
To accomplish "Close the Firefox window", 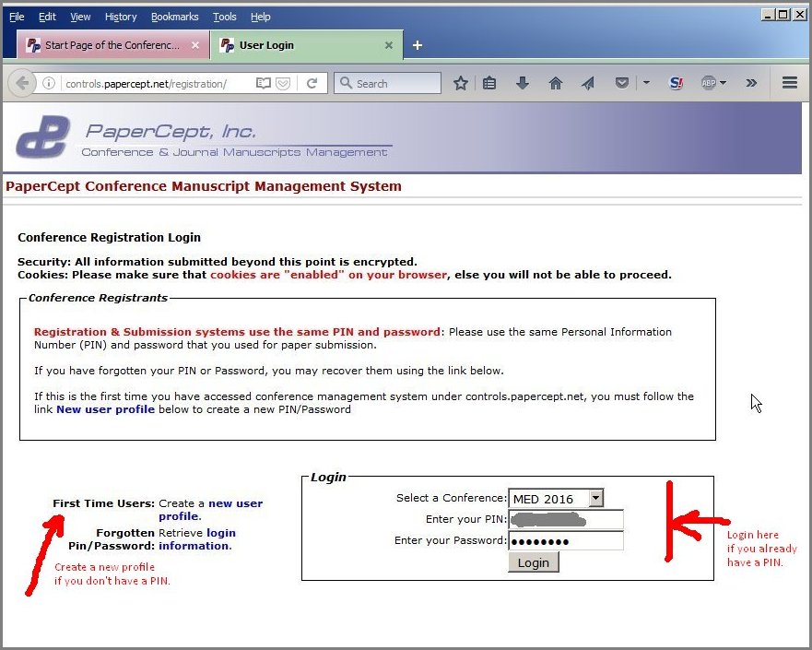I will [799, 15].
